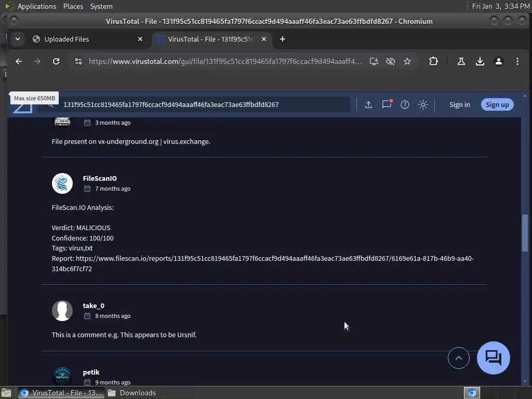532x399 pixels.
Task: Open Places menu in top panel
Action: pyautogui.click(x=73, y=6)
